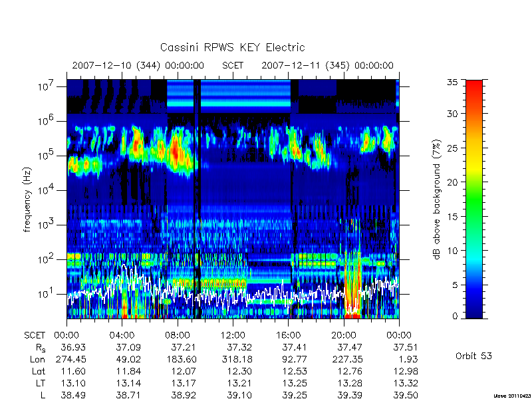
Task: Select L value 38.92
Action: tap(184, 395)
